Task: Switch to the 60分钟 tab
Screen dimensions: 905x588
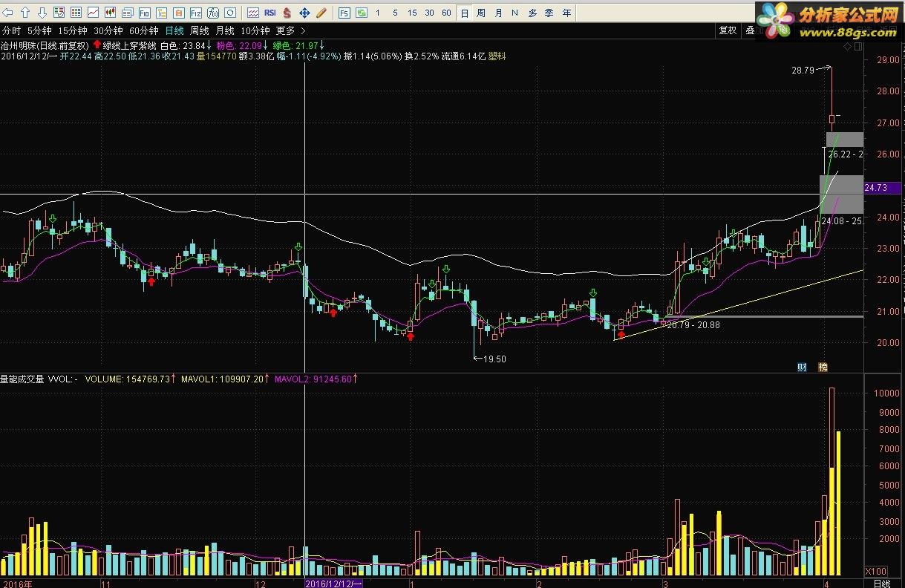Action: click(143, 30)
